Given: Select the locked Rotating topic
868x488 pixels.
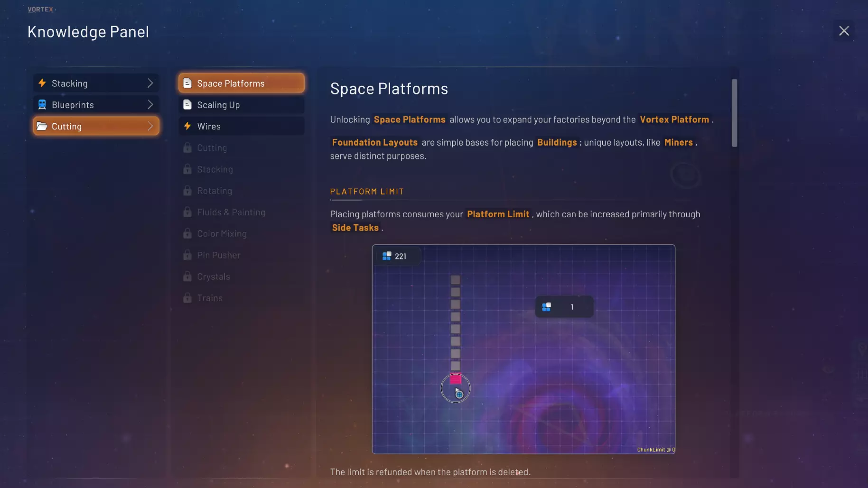Looking at the screenshot, I should pyautogui.click(x=242, y=190).
